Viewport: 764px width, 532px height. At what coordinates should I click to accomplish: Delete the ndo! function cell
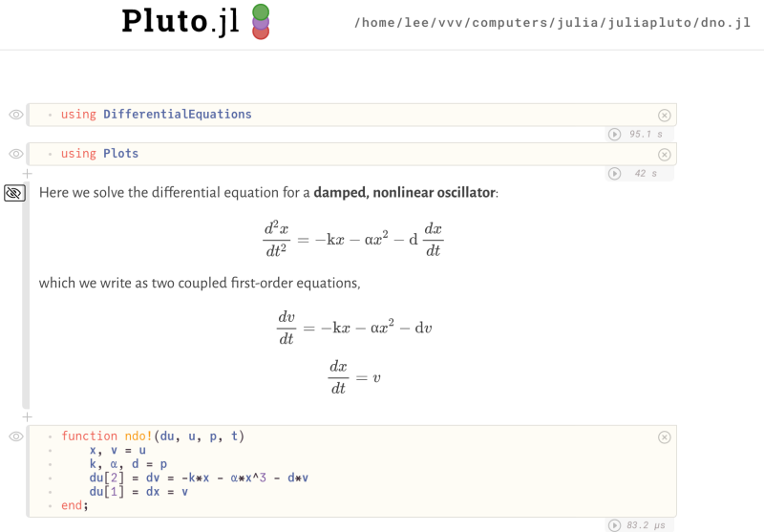(x=665, y=437)
